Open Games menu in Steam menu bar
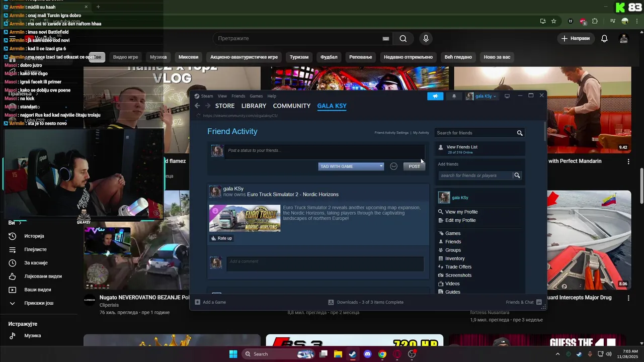 257,96
